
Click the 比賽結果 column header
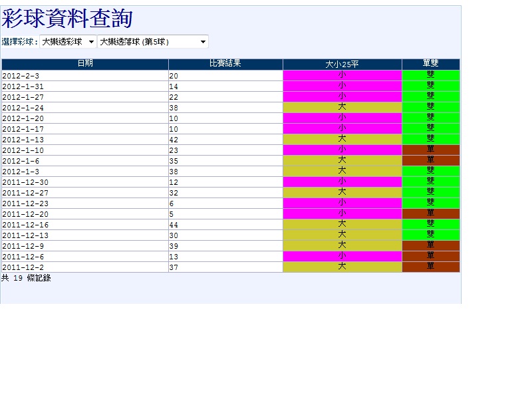225,64
